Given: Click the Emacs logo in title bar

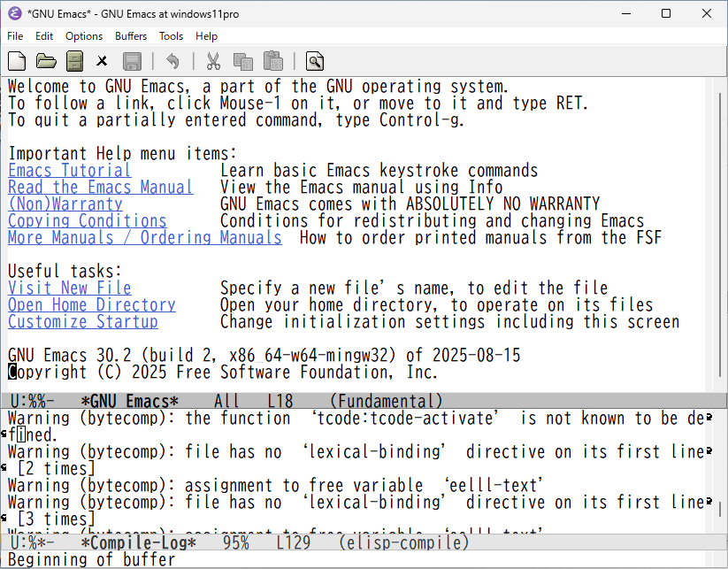Looking at the screenshot, I should [15, 13].
